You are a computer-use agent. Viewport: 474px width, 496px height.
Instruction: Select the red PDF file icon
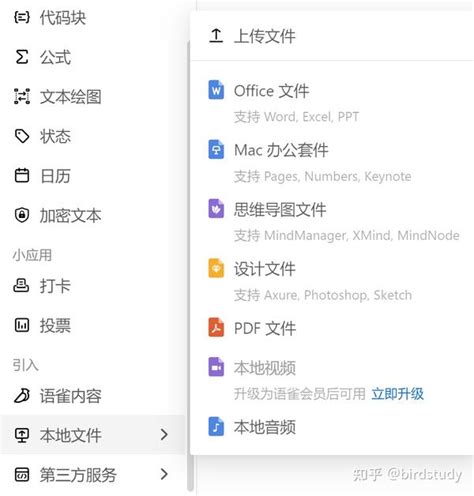coord(216,327)
